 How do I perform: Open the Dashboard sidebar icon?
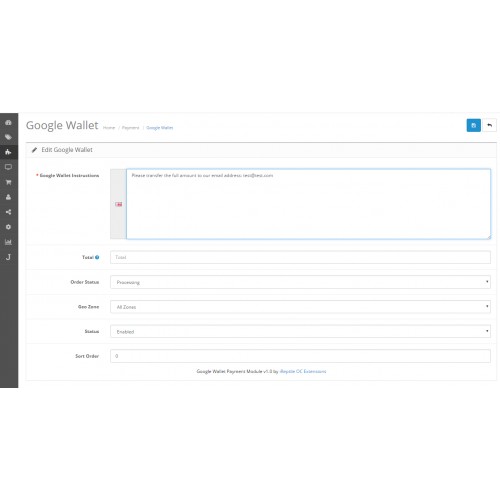tap(8, 122)
